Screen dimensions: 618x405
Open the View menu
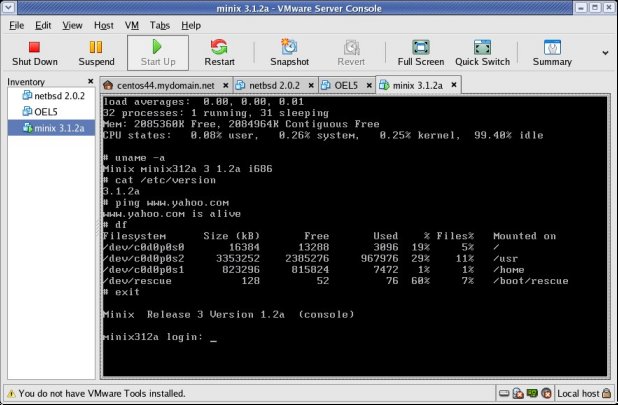click(x=72, y=26)
